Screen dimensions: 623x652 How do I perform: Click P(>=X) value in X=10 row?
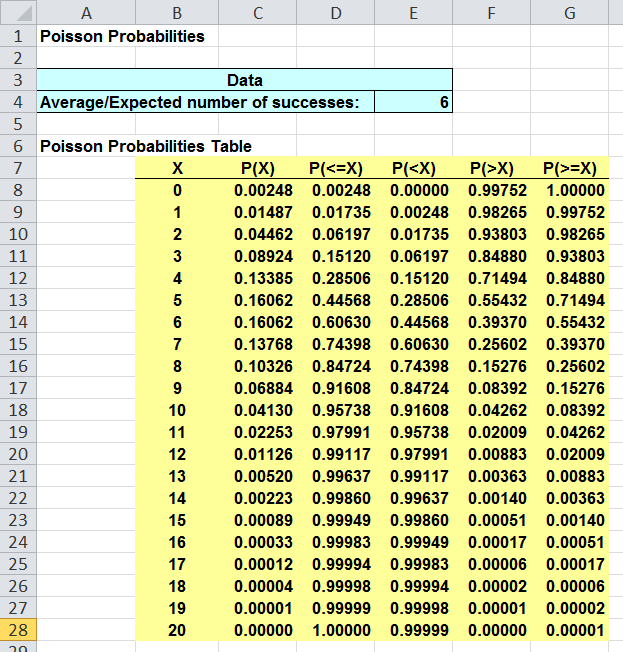pyautogui.click(x=570, y=410)
